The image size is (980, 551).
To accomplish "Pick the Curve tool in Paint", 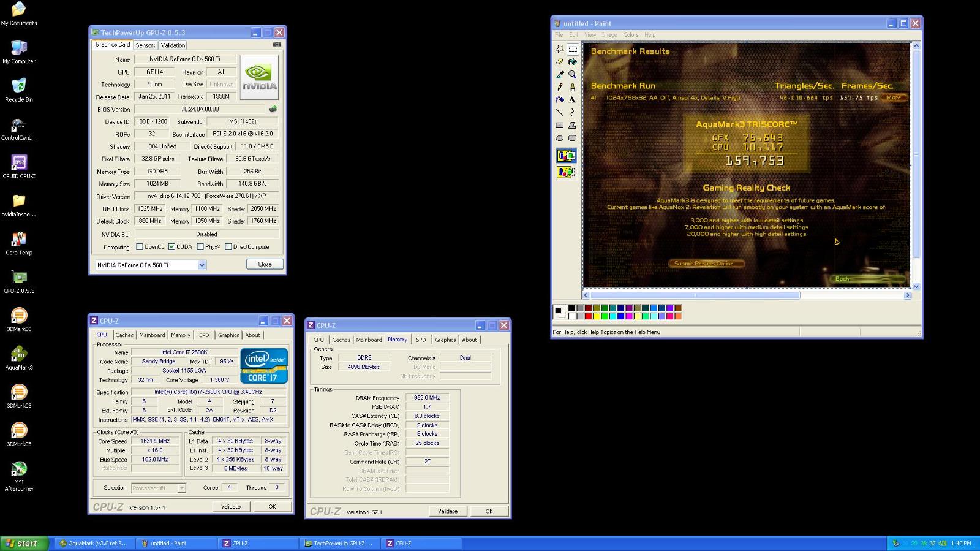I will [x=573, y=113].
